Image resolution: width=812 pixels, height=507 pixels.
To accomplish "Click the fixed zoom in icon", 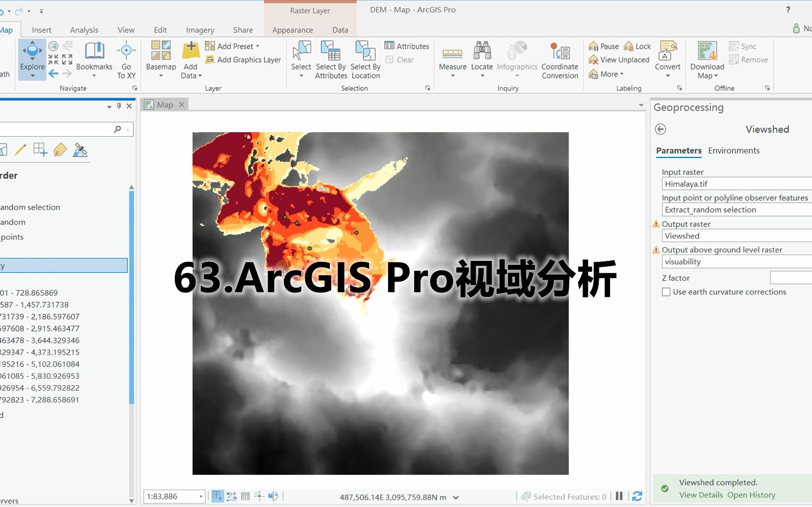I will [x=53, y=60].
